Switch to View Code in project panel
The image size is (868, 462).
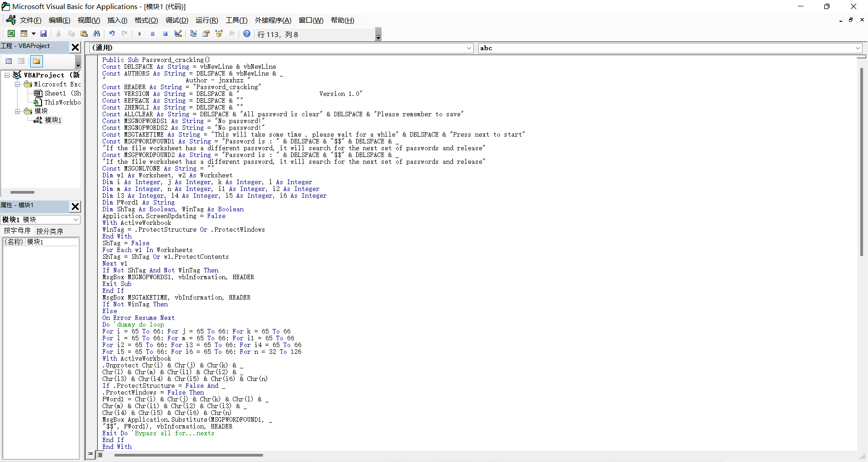pos(9,62)
